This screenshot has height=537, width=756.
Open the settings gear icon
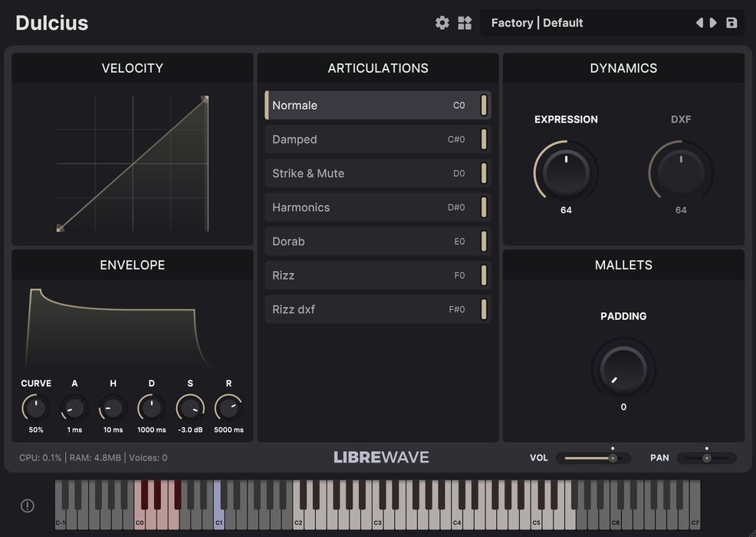pyautogui.click(x=442, y=23)
